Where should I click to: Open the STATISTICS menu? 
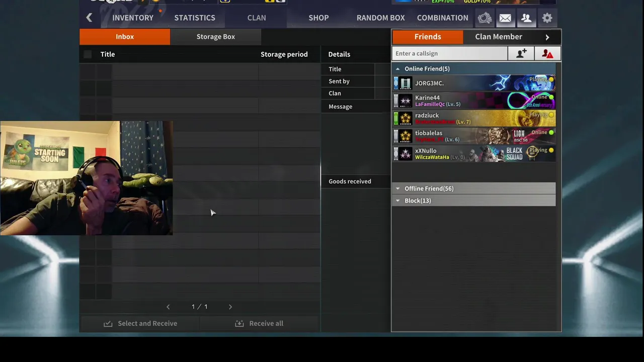click(195, 18)
